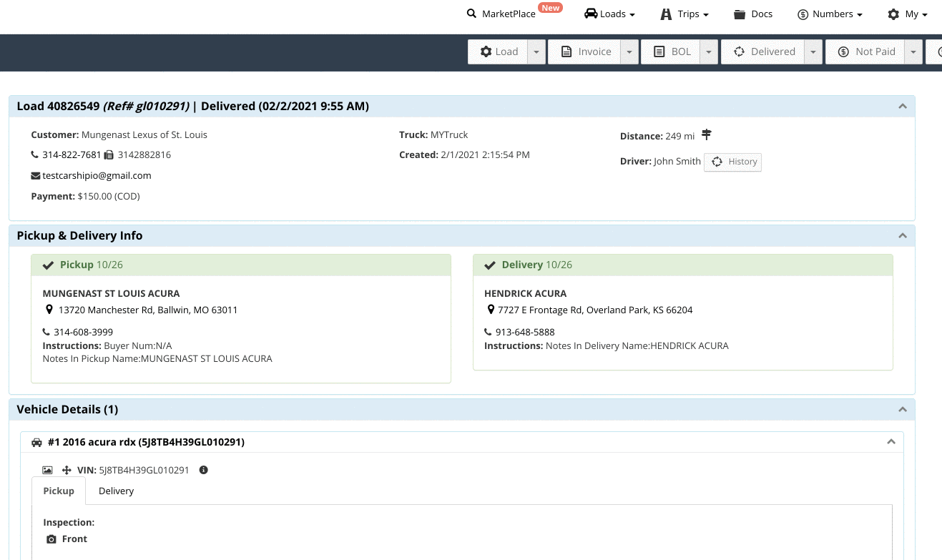Click the Loads car icon

(591, 14)
